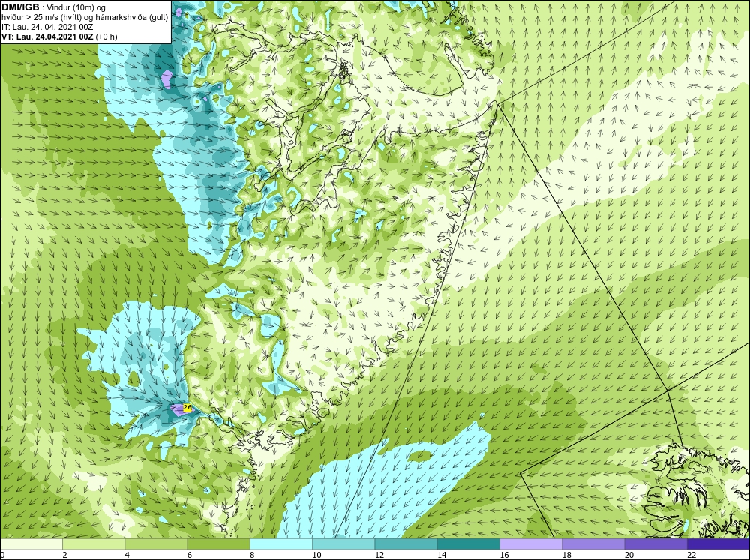Select the dark teal 14–16 m/s swatch
Screen dimensions: 750x560
(469, 544)
